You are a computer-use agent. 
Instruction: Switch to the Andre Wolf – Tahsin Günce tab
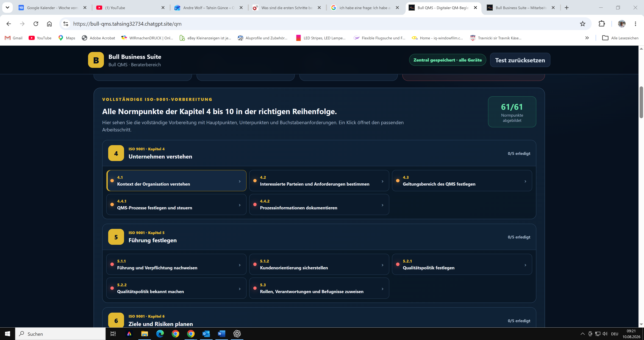point(209,8)
